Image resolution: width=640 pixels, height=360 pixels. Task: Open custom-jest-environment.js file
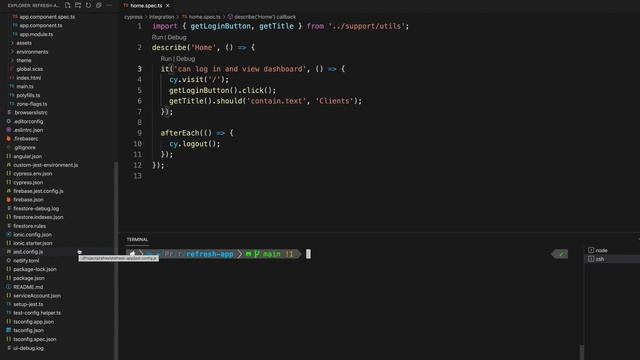45,165
